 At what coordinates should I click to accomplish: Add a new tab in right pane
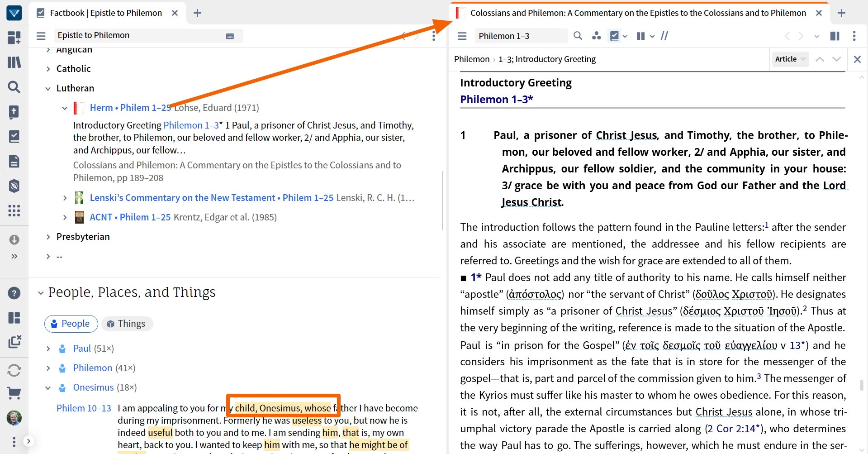click(841, 13)
